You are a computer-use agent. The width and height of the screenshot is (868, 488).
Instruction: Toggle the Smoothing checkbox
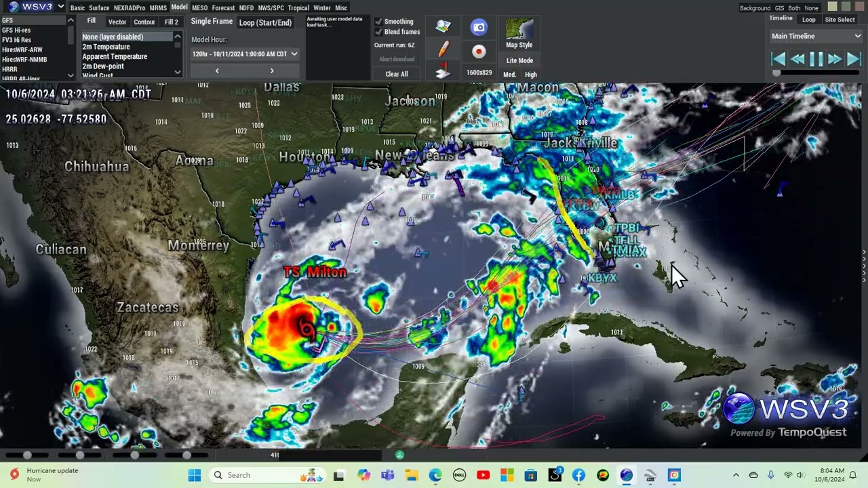(378, 22)
